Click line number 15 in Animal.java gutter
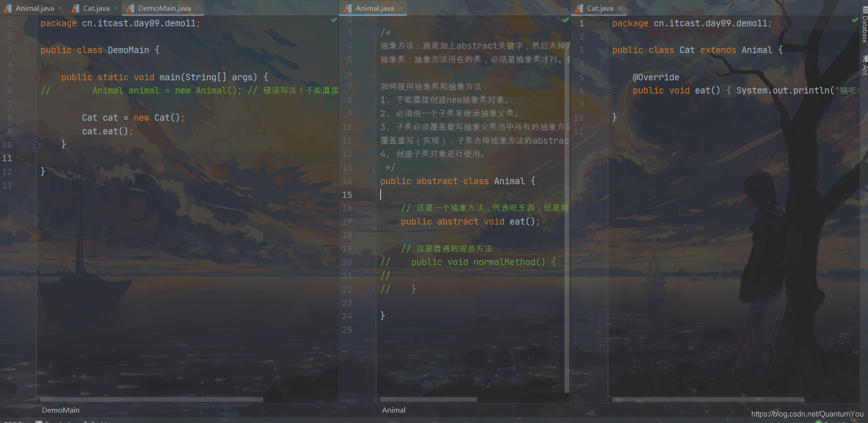 [x=347, y=195]
